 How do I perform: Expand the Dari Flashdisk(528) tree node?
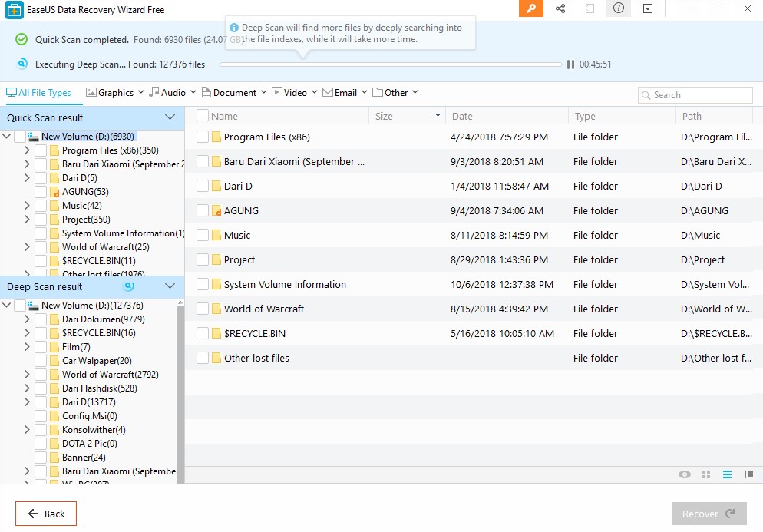[x=27, y=388]
